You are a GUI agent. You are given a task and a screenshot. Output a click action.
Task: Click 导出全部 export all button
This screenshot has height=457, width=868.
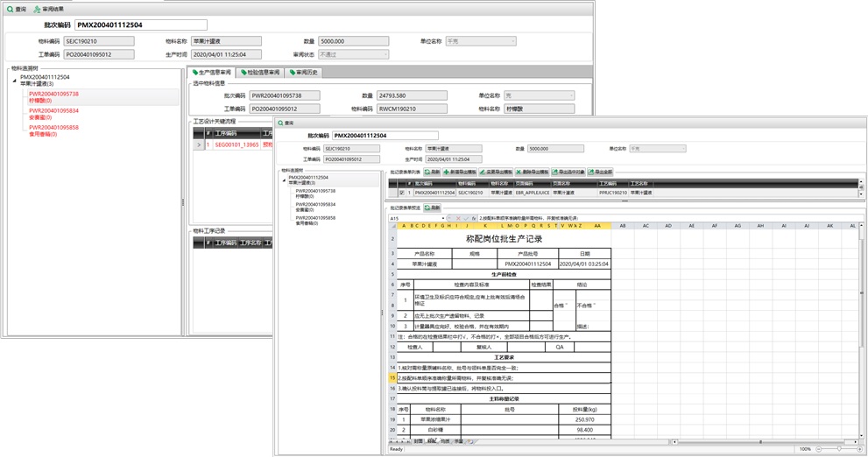[x=600, y=172]
